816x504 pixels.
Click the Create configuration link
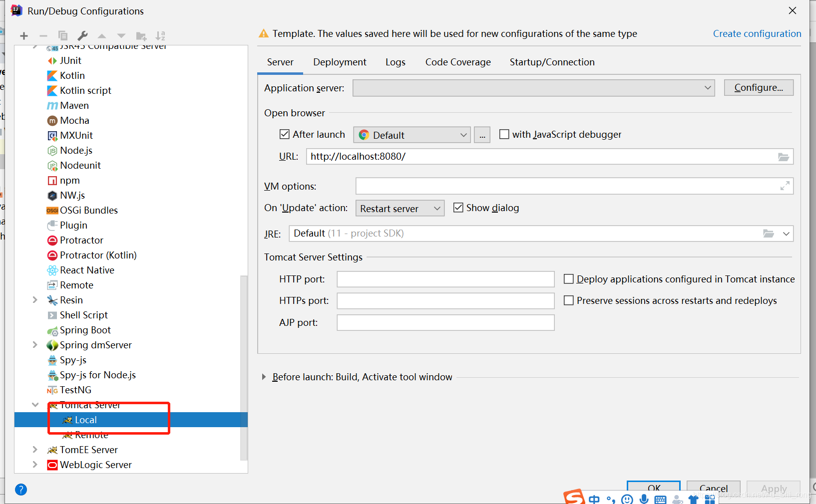tap(757, 33)
